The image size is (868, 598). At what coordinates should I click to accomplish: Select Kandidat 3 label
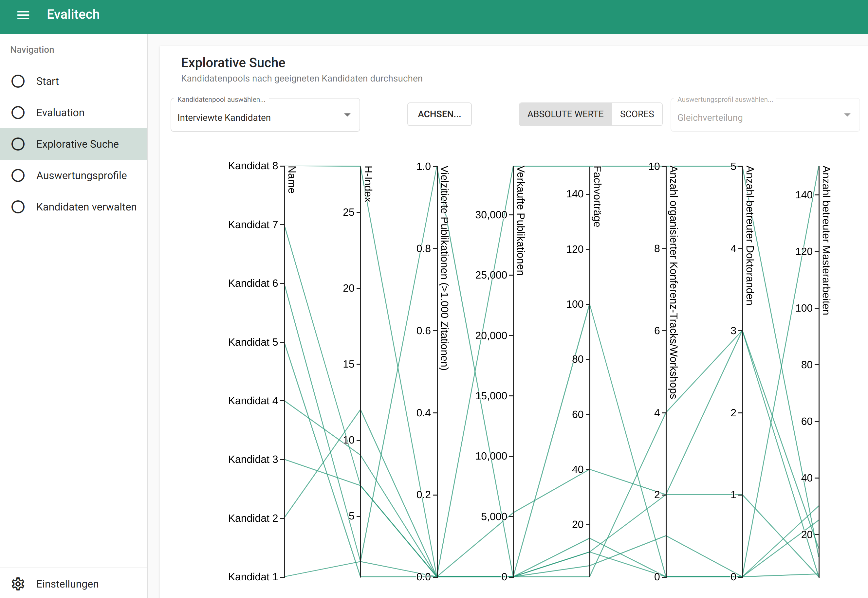tap(253, 459)
